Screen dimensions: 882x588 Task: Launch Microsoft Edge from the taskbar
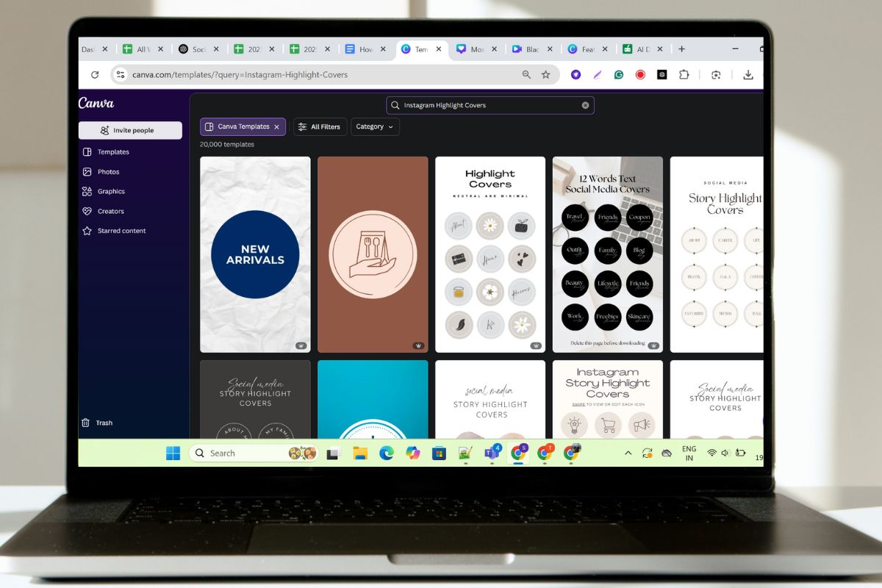(x=387, y=453)
